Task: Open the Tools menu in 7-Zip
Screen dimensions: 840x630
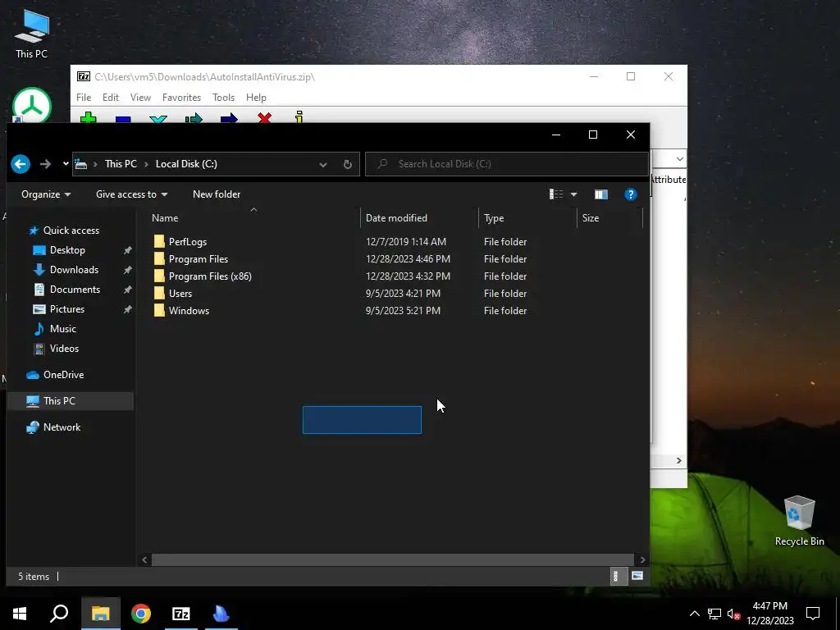Action: 223,98
